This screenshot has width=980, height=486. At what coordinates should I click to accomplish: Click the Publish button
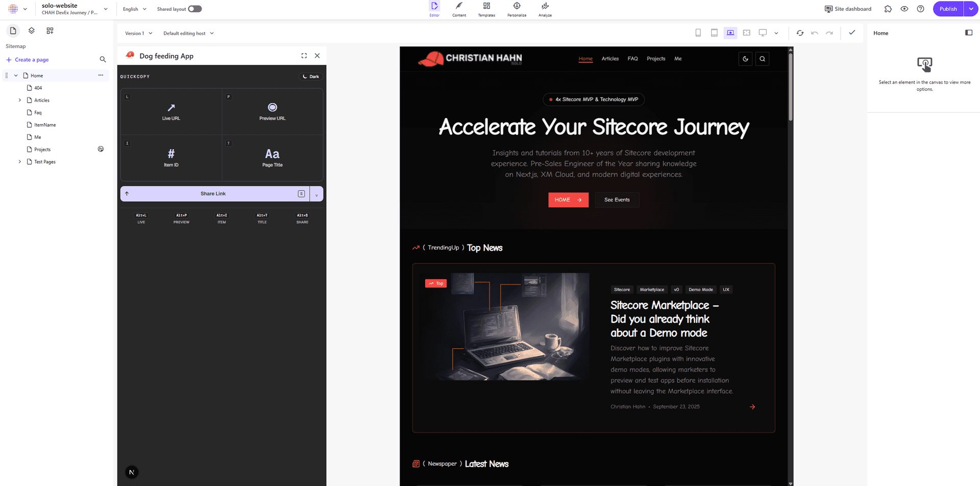(948, 9)
